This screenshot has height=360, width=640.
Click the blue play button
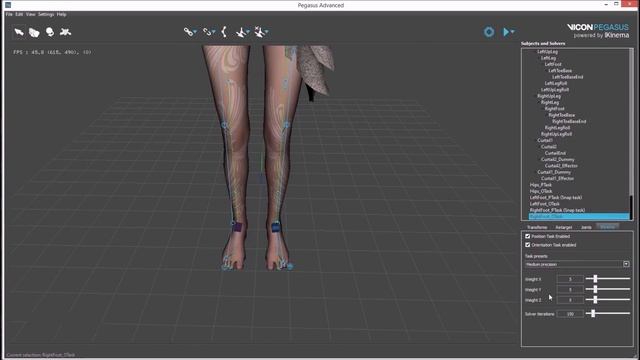click(x=506, y=32)
